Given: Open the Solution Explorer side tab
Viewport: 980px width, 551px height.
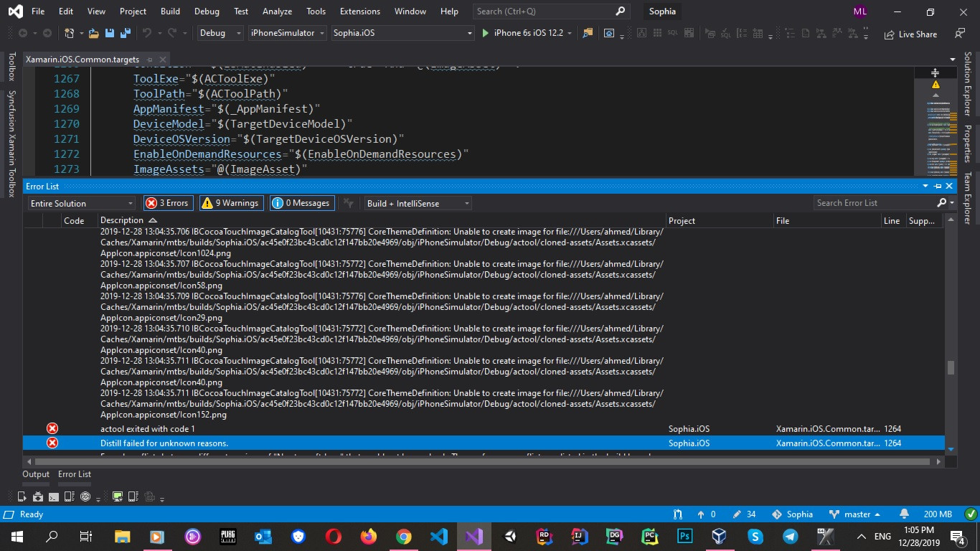Looking at the screenshot, I should pos(968,83).
